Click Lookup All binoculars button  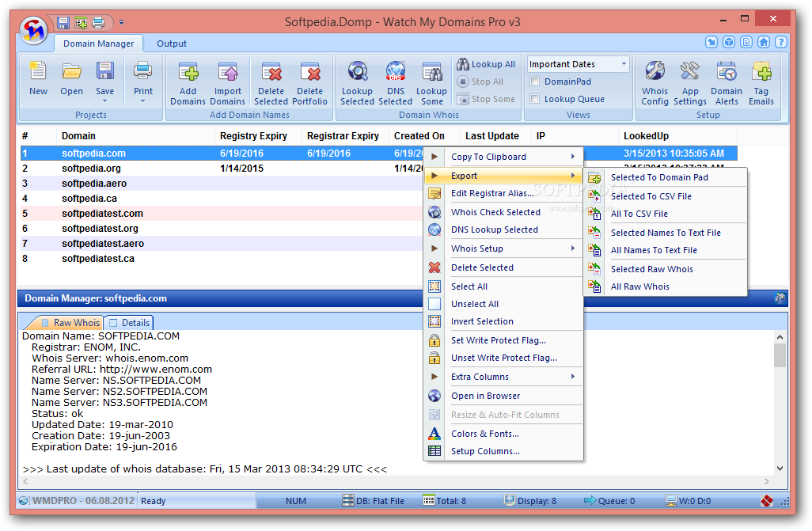[x=486, y=64]
